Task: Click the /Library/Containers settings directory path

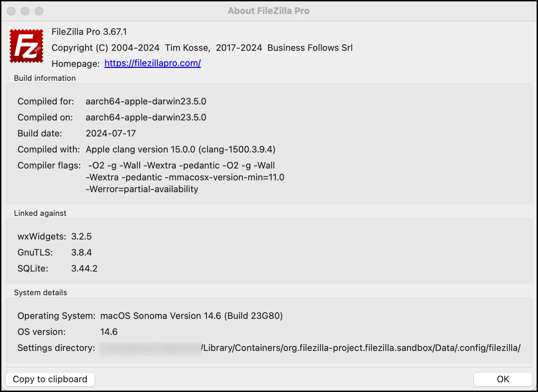Action: (361, 348)
